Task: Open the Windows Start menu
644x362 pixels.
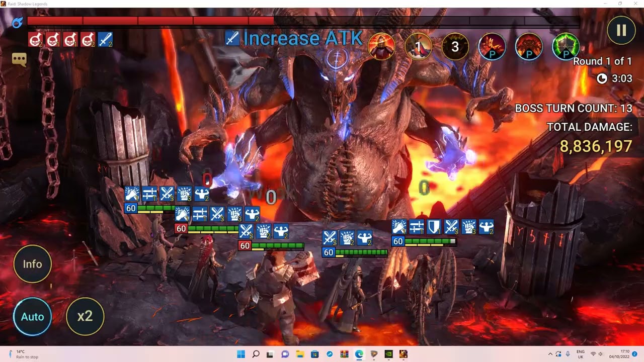Action: 241,354
